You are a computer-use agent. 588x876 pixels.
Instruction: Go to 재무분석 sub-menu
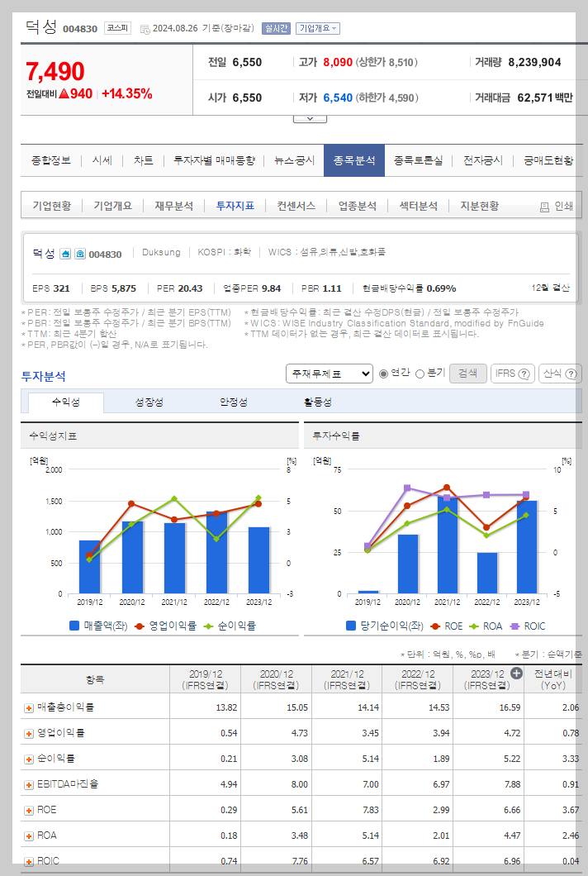[174, 206]
